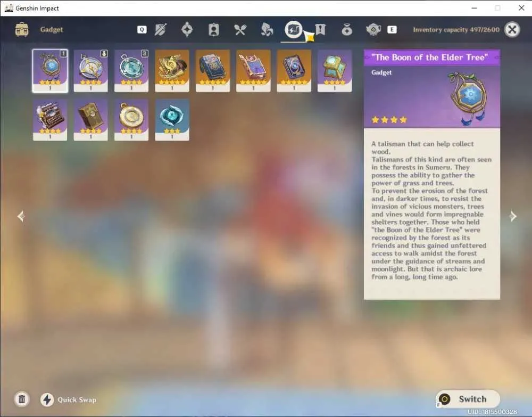Click the E next-tab key hint
This screenshot has width=532, height=417.
click(392, 30)
